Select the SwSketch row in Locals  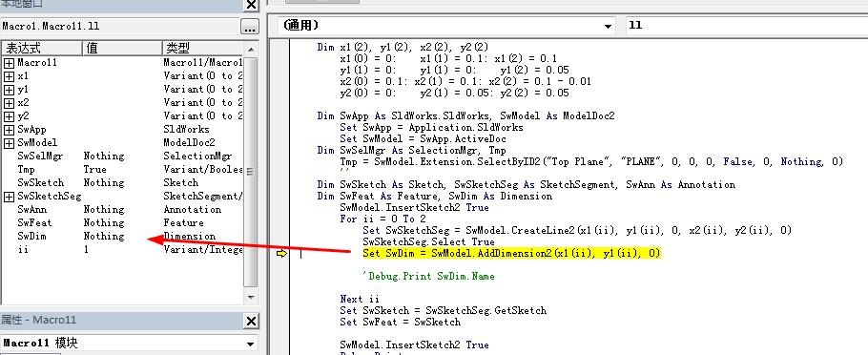click(x=122, y=183)
